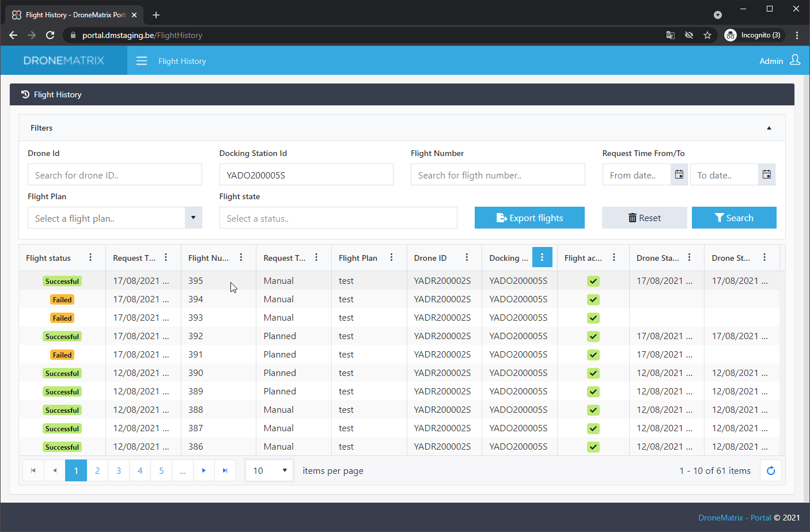Open the To date calendar picker
This screenshot has width=810, height=532.
point(766,174)
